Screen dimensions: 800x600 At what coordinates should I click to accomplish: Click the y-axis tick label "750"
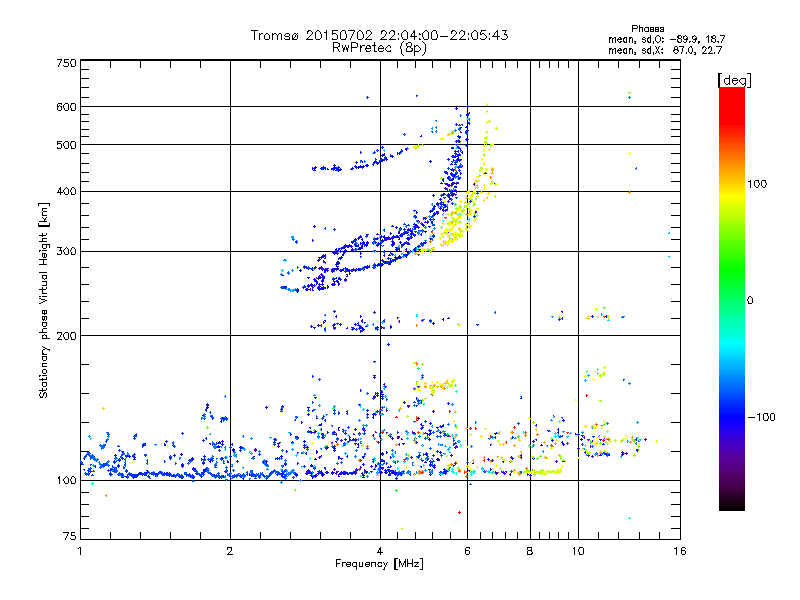(66, 63)
